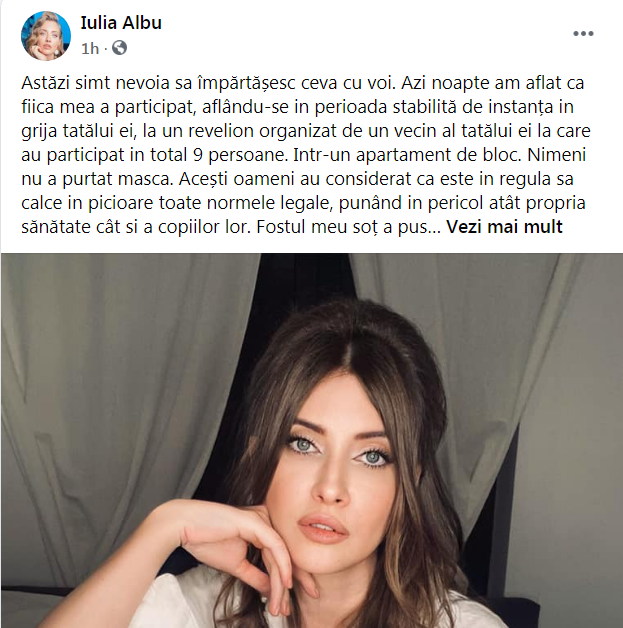This screenshot has height=628, width=623.
Task: Open the post via the 1h timestamp
Action: [x=90, y=48]
